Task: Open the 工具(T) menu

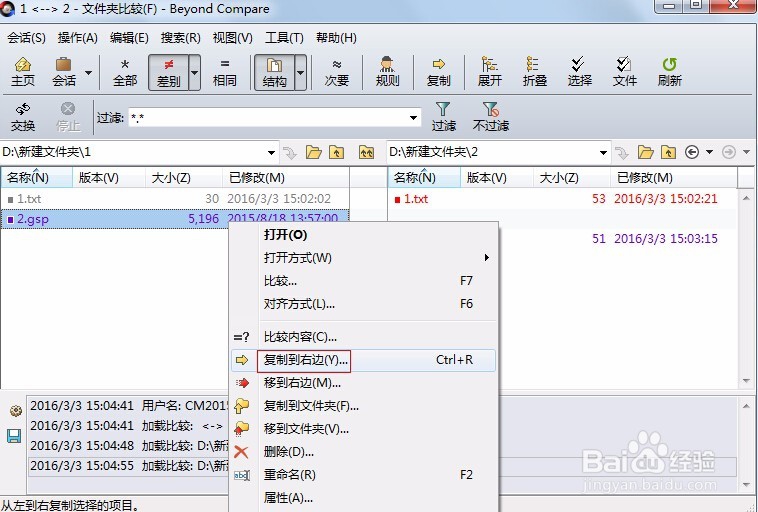Action: [284, 38]
